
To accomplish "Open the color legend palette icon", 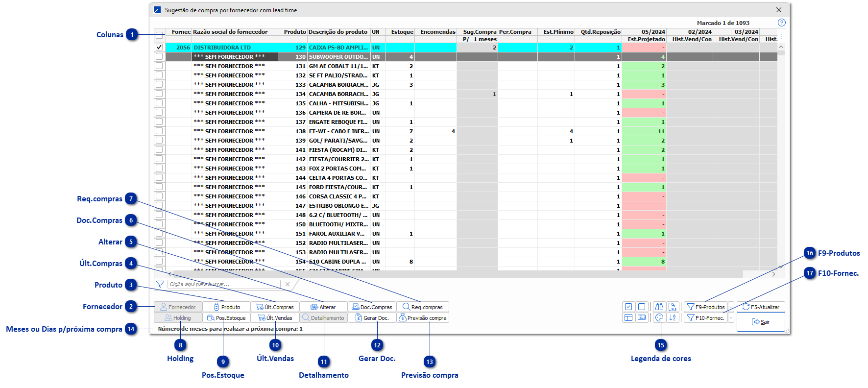I will click(x=659, y=317).
